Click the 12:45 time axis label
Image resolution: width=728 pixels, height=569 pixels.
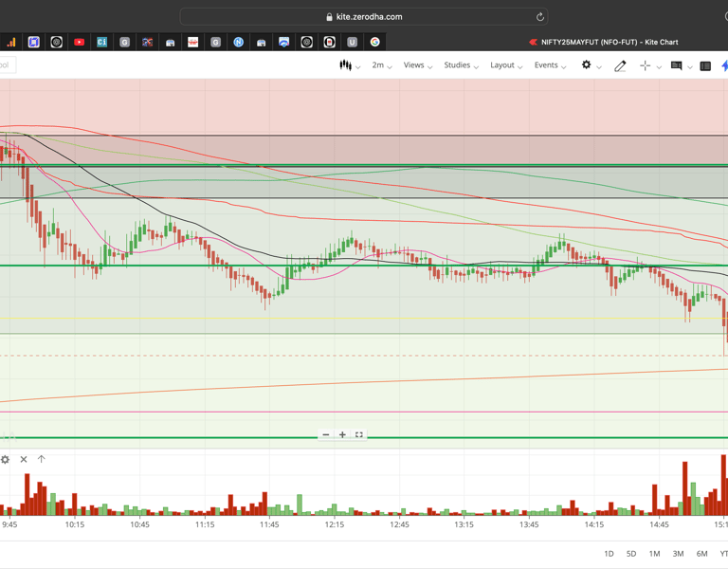tap(399, 524)
